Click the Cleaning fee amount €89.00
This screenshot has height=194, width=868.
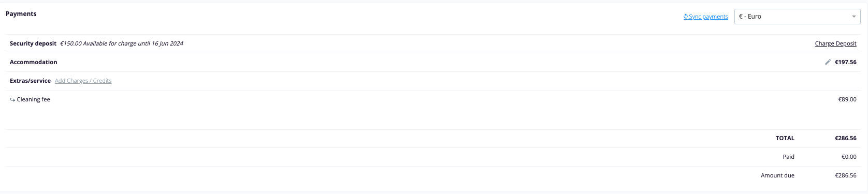847,99
